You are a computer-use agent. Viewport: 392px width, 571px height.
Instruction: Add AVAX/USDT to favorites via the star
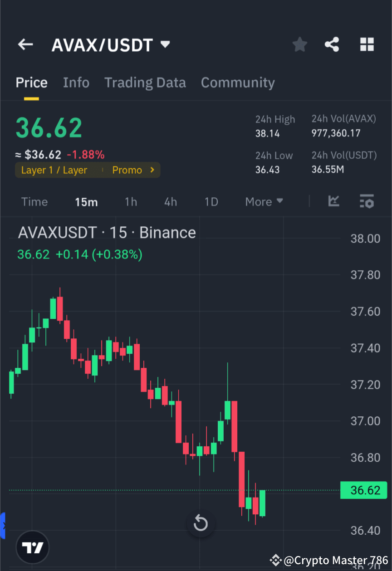coord(299,44)
